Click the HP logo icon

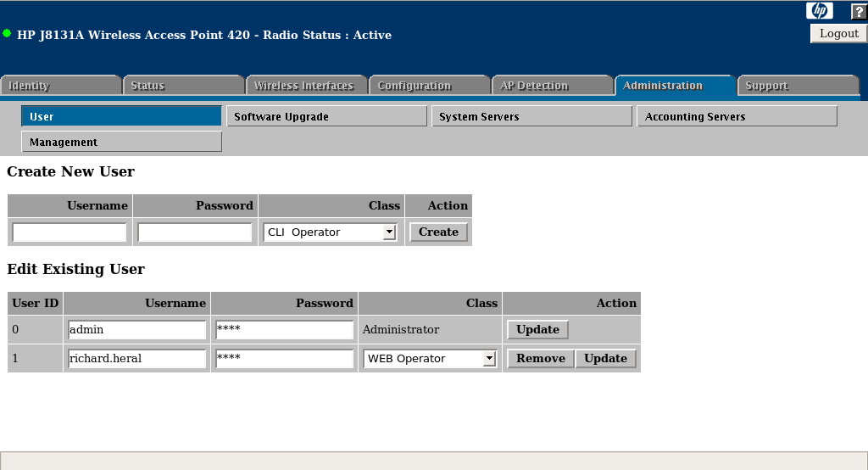[x=819, y=11]
